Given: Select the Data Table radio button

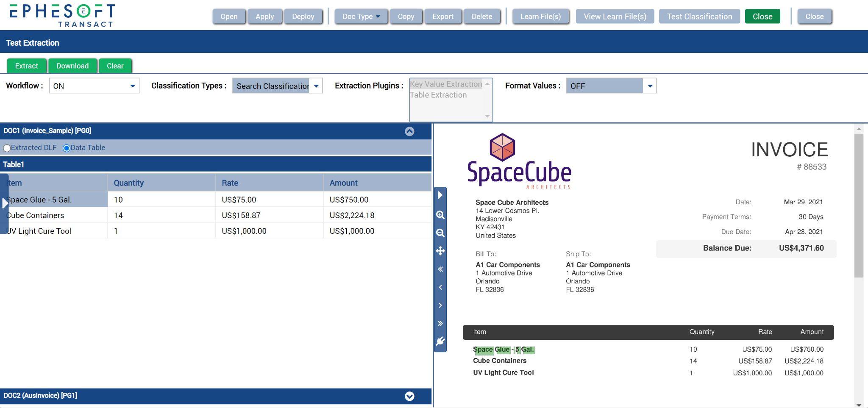Looking at the screenshot, I should click(x=66, y=148).
